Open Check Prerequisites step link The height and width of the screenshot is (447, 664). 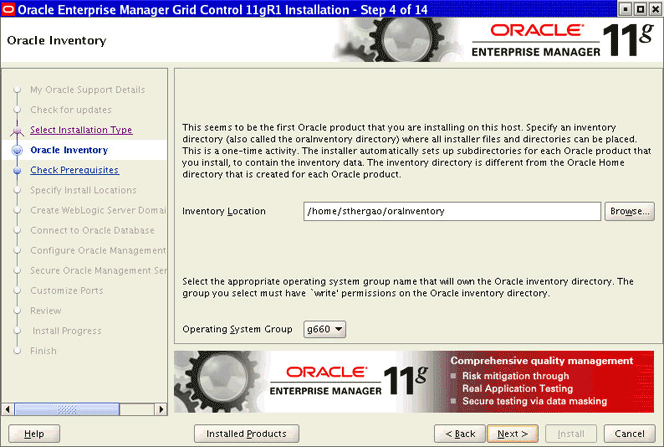[x=75, y=170]
